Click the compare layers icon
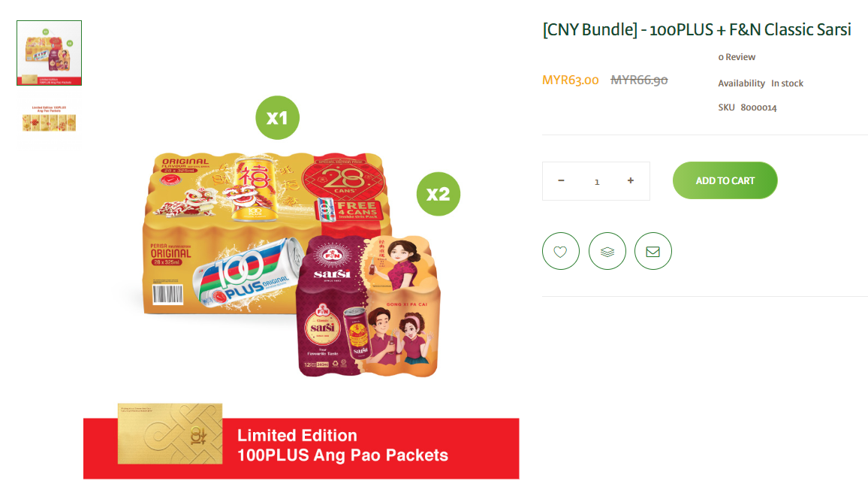This screenshot has height=493, width=868. [607, 251]
